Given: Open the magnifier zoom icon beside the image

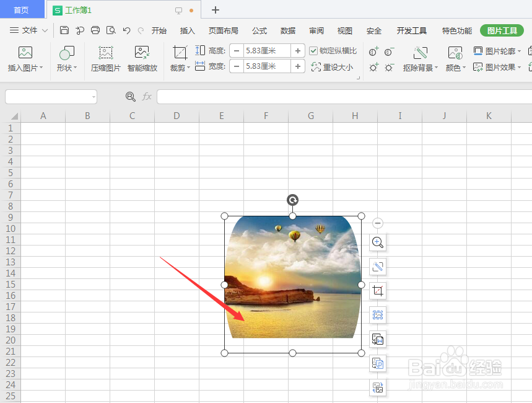Looking at the screenshot, I should pos(378,242).
